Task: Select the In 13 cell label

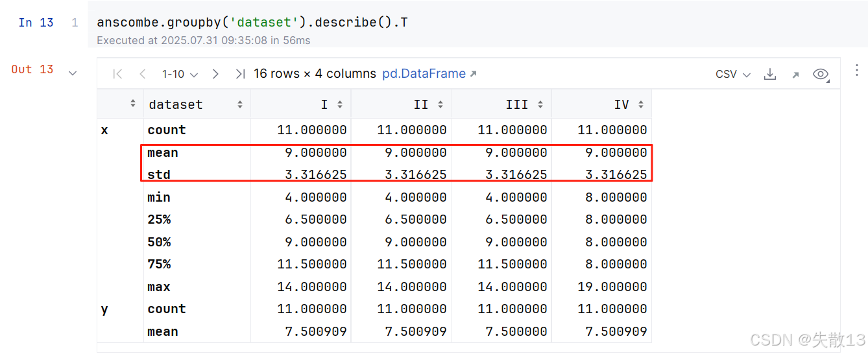Action: pos(36,23)
